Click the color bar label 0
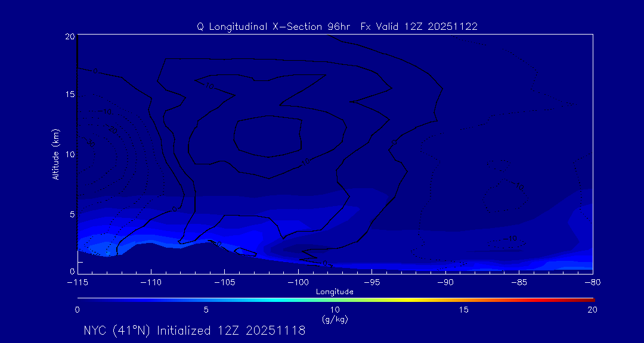Viewport: 644px width, 343px height. (x=78, y=310)
